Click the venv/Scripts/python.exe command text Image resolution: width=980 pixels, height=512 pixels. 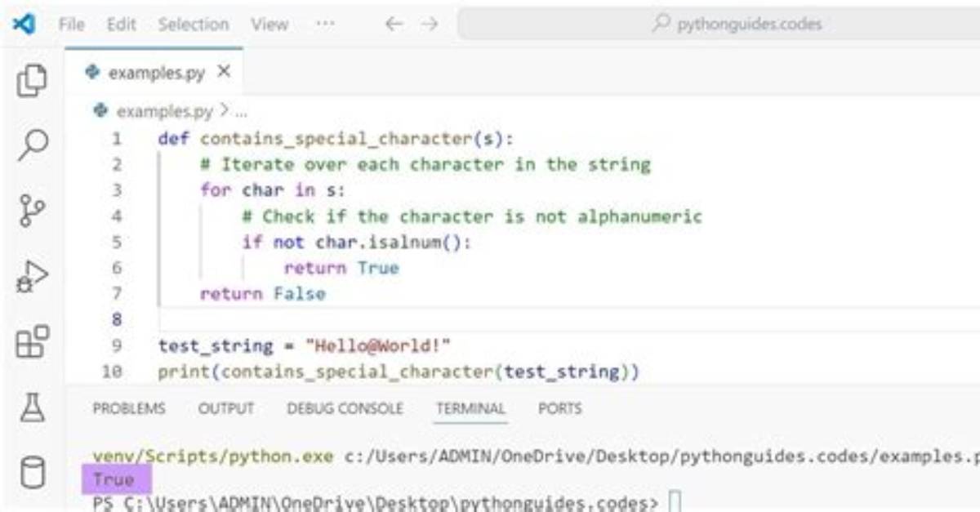click(x=213, y=456)
